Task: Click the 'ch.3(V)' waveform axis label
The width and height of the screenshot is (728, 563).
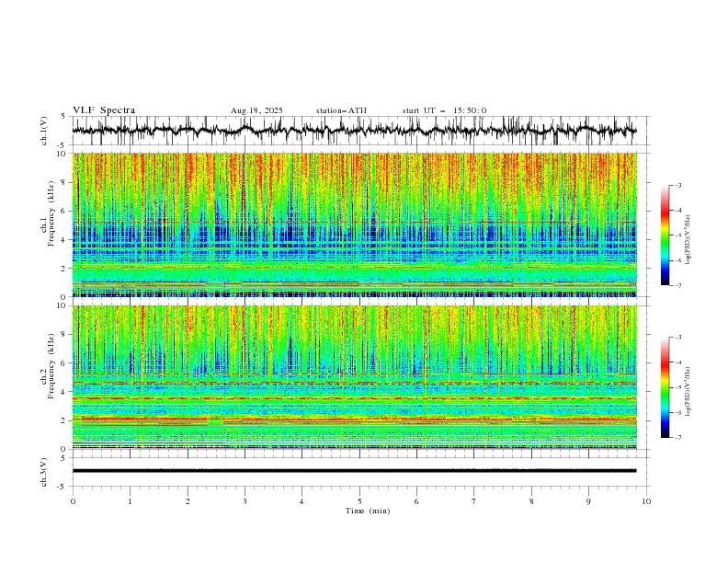Action: click(44, 472)
